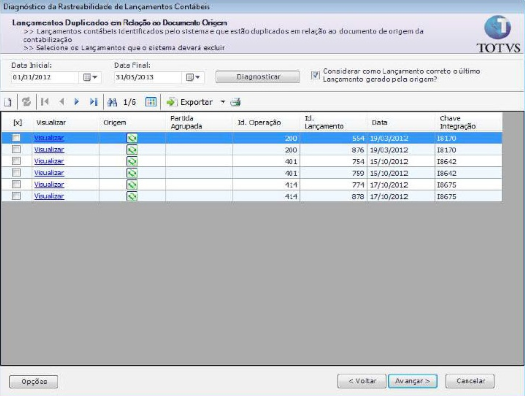Screen dimensions: 525x396
Task: Click the Voltar button
Action: (x=362, y=381)
